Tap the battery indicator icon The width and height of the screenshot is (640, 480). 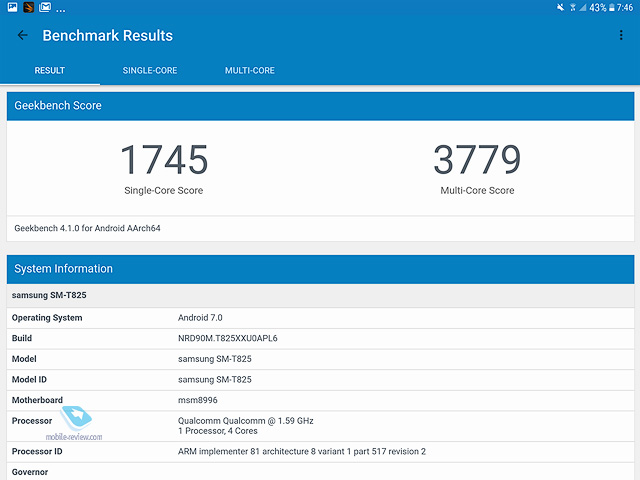click(x=611, y=7)
